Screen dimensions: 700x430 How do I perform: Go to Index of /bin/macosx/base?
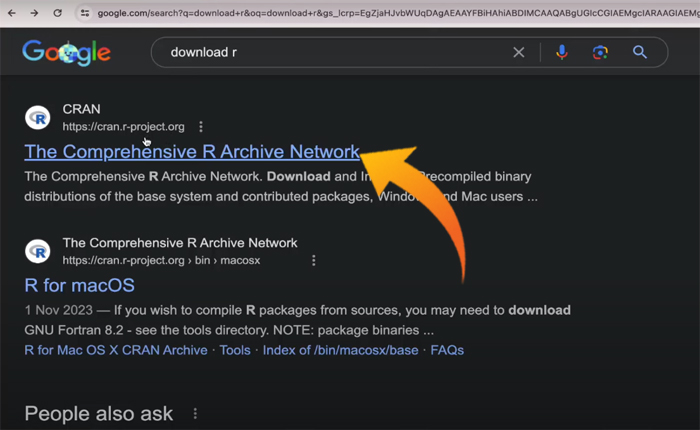point(342,350)
